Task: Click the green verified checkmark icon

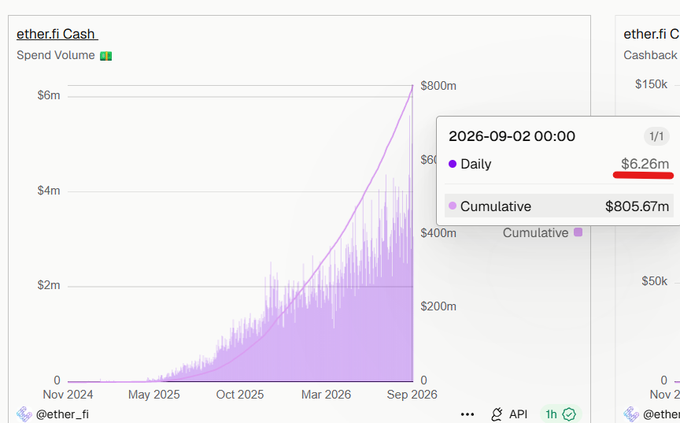Action: 569,414
